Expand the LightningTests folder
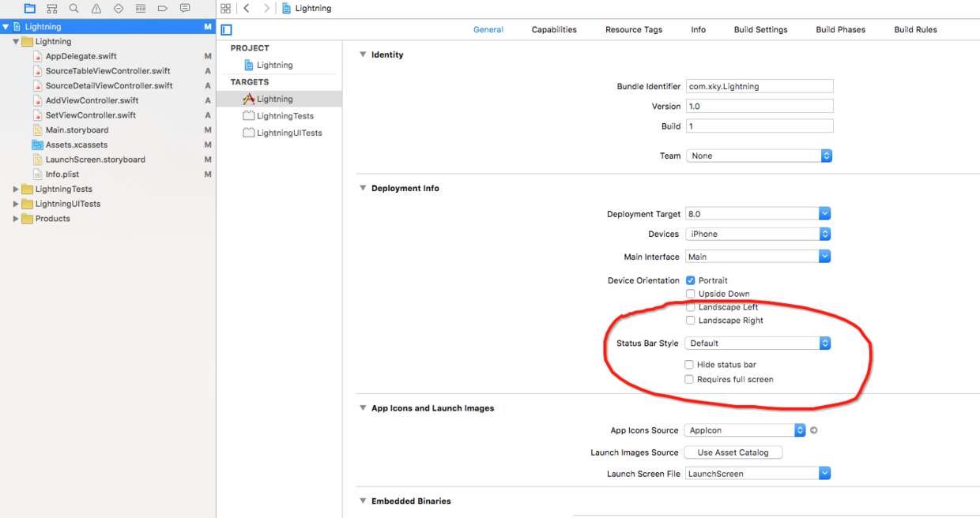Viewport: 980px width, 518px height. coord(16,190)
